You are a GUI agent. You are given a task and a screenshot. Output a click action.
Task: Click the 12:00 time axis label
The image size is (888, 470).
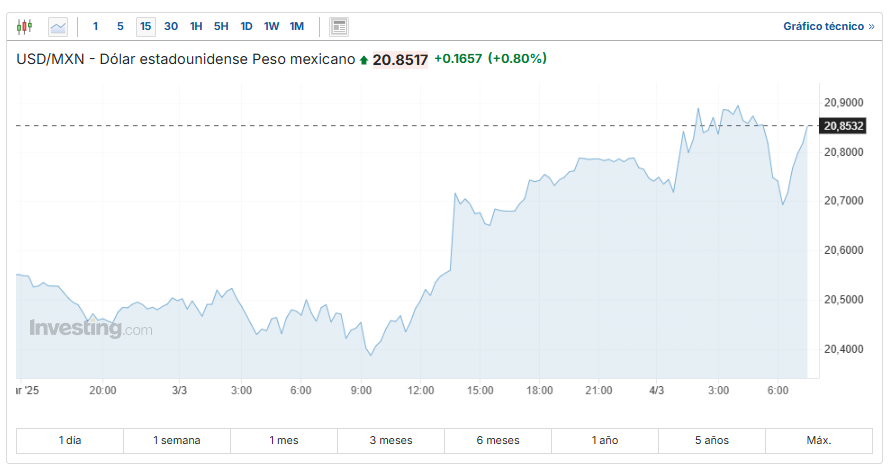point(420,390)
